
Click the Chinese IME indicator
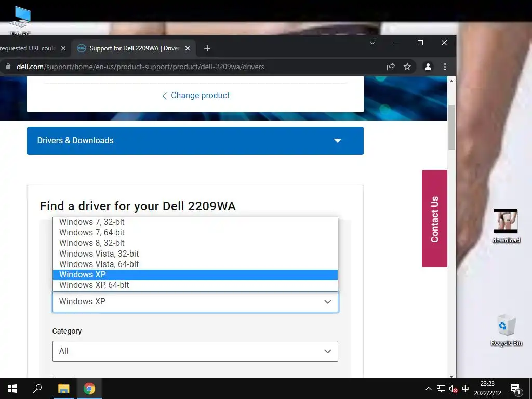(465, 389)
